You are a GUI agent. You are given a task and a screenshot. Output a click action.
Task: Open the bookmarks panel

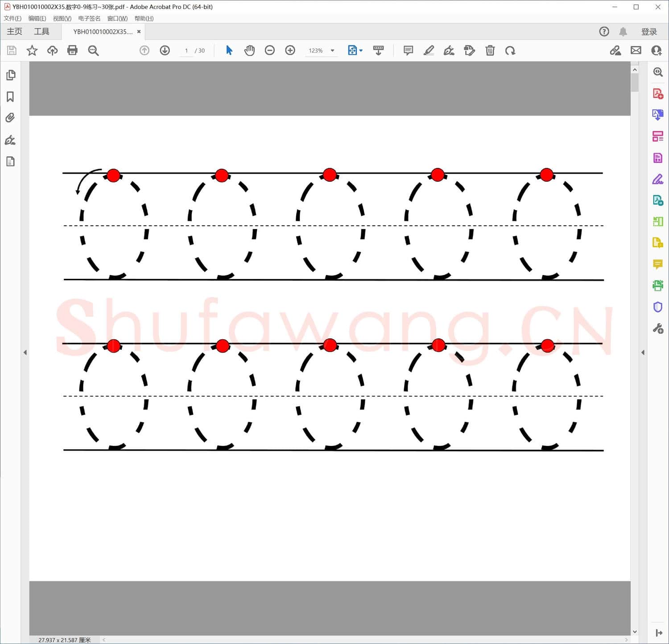tap(10, 97)
